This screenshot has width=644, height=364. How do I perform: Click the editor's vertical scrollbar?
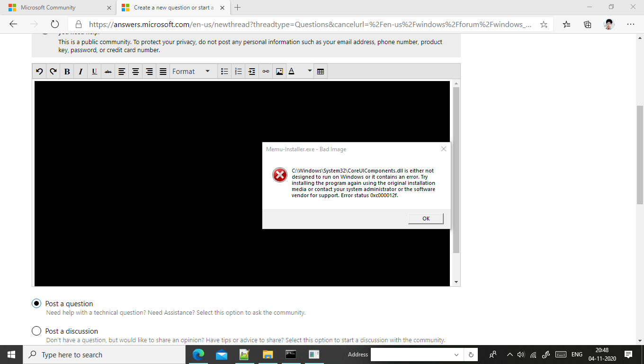click(x=456, y=171)
